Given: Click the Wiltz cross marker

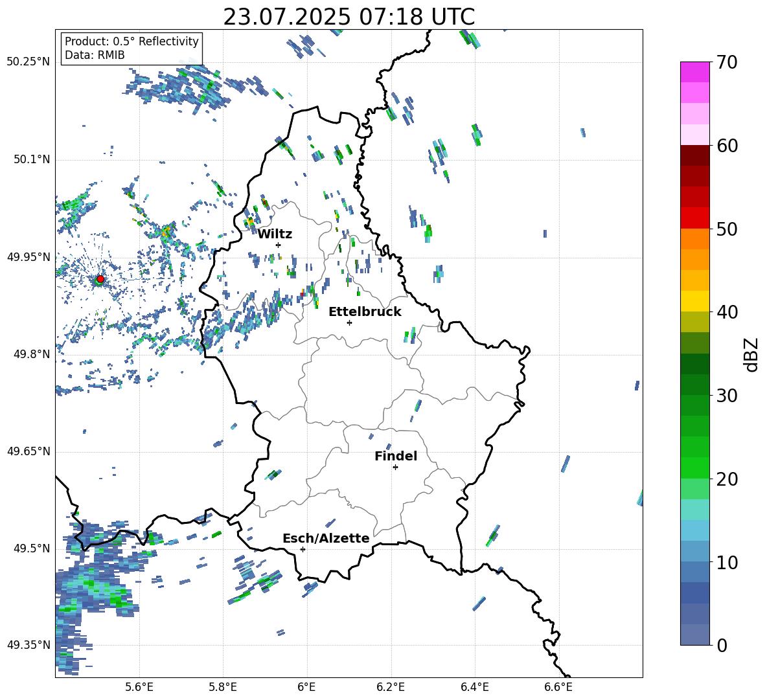Looking at the screenshot, I should [x=279, y=245].
